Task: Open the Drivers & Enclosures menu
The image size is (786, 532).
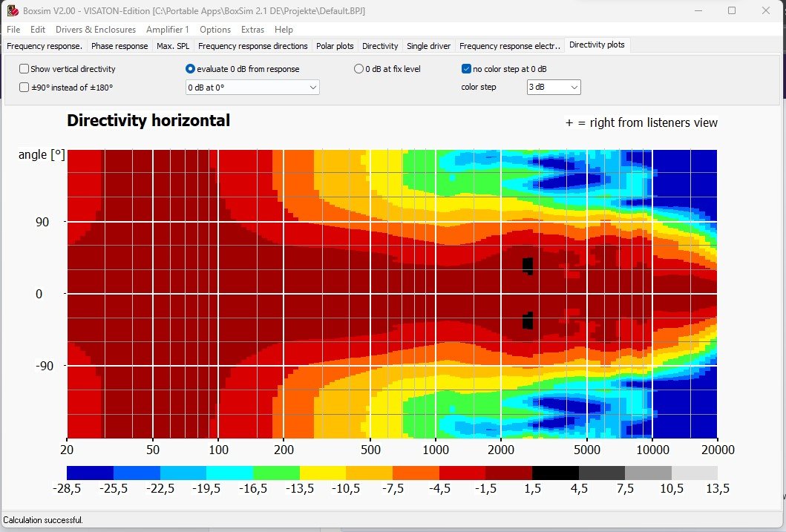Action: [96, 30]
